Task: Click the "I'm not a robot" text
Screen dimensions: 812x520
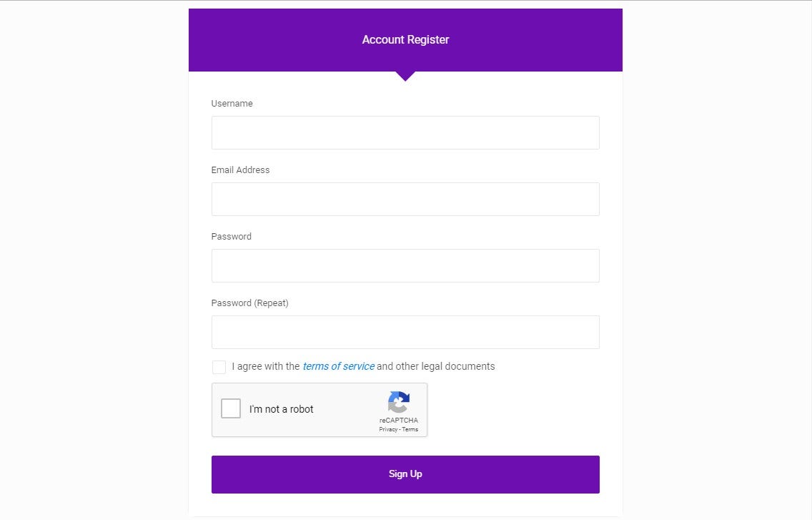Action: tap(281, 408)
